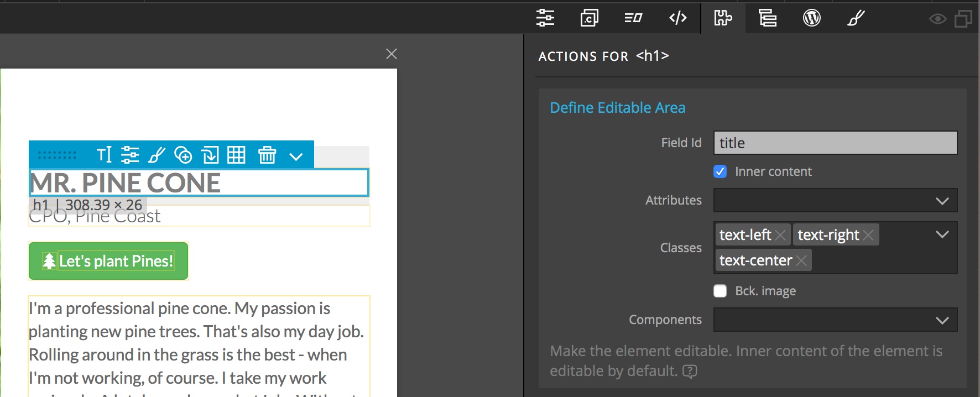Click the text-left class tag label

745,235
